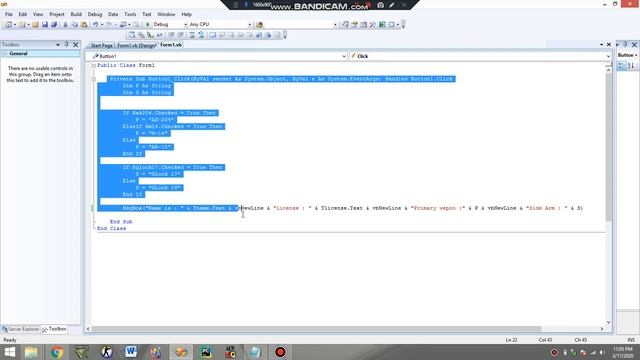The width and height of the screenshot is (640, 360).
Task: Open the Debug configuration dropdown
Action: tap(185, 24)
